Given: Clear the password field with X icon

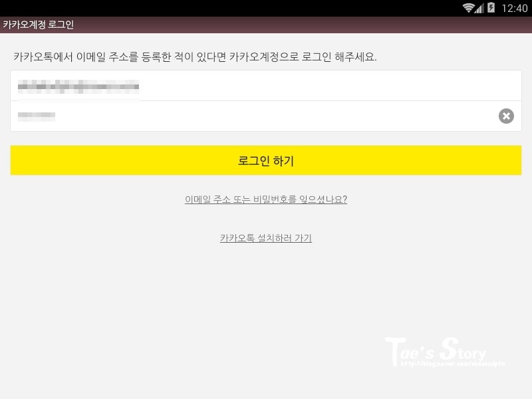Looking at the screenshot, I should [506, 116].
